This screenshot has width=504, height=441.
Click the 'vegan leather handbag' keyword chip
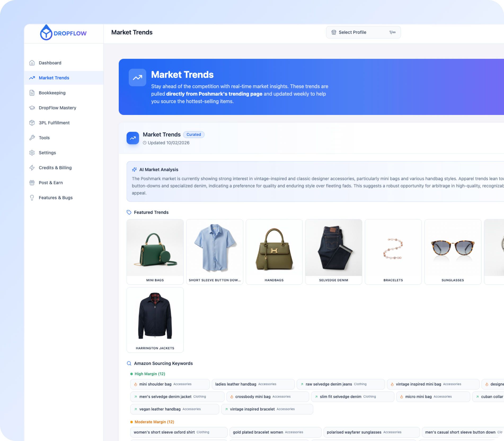[x=174, y=409]
